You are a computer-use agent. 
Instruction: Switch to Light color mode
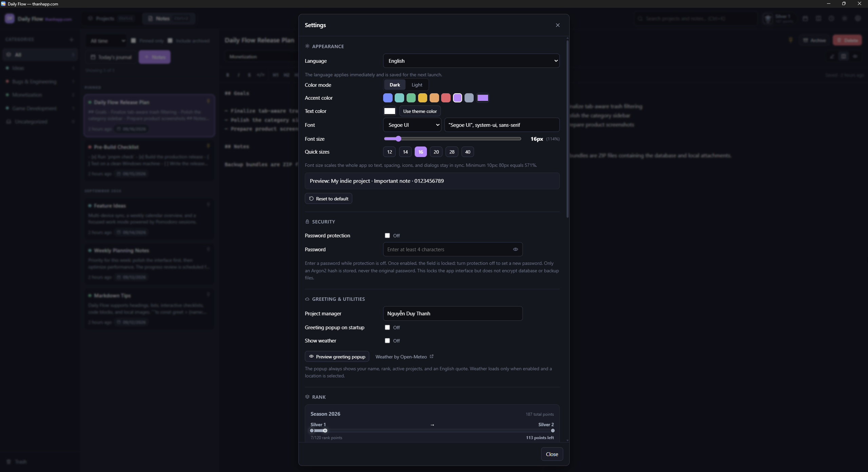coord(417,85)
